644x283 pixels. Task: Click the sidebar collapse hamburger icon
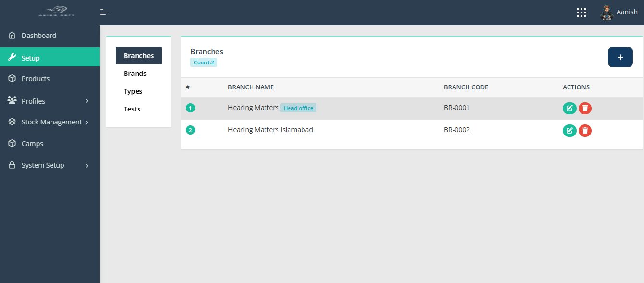104,12
